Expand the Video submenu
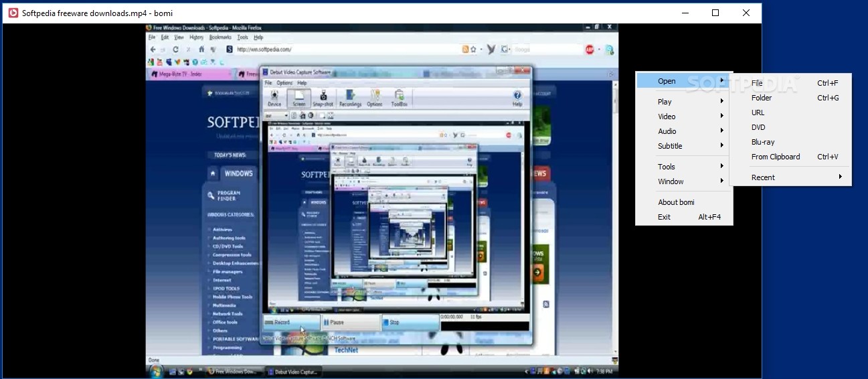 point(683,117)
